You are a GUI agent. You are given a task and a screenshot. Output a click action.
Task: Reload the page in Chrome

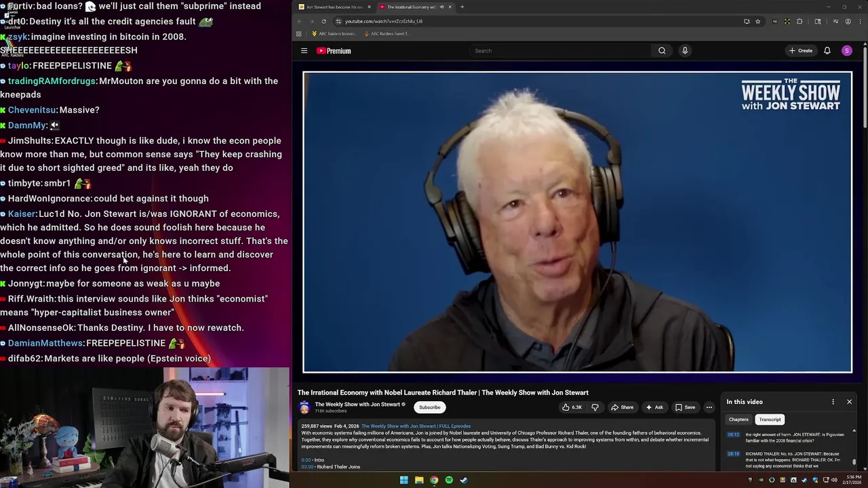click(x=323, y=21)
